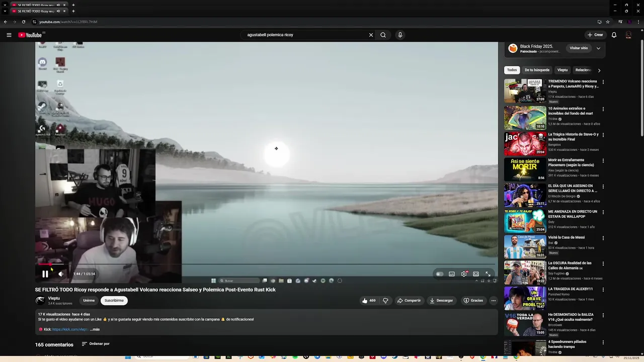Open options for Visité la Casa de Messi

pyautogui.click(x=603, y=238)
